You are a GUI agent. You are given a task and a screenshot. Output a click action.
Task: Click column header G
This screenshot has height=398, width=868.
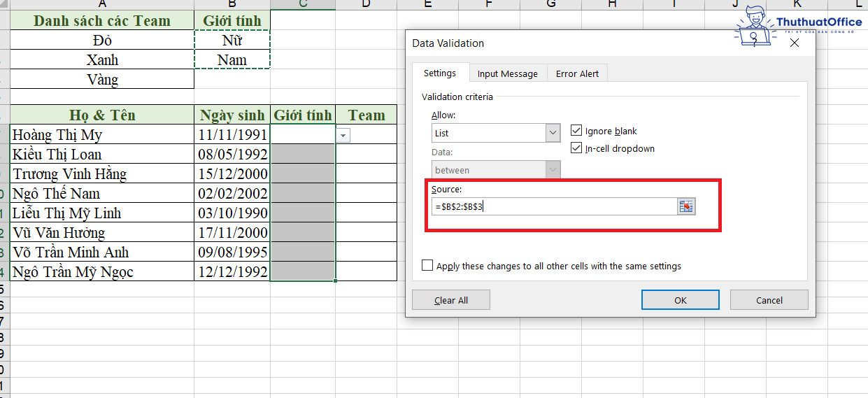pyautogui.click(x=551, y=4)
